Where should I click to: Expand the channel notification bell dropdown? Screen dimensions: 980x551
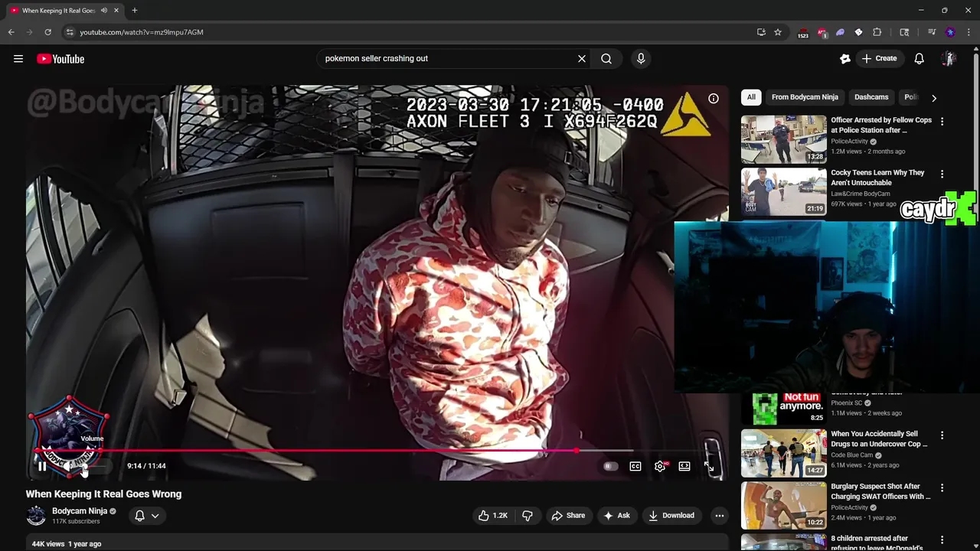pos(147,515)
